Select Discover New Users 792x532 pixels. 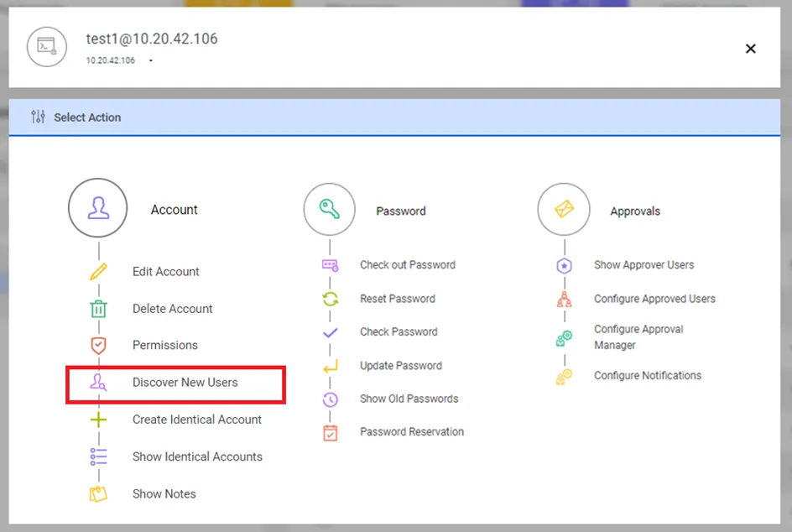click(x=185, y=383)
